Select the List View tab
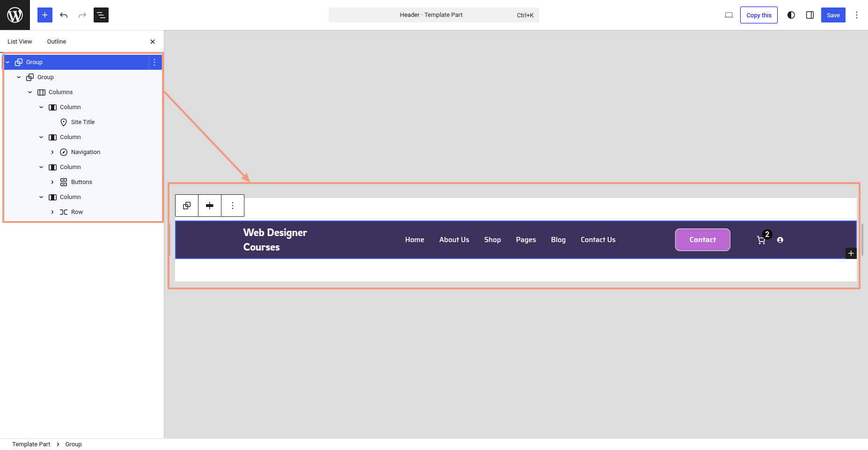Image resolution: width=868 pixels, height=450 pixels. pyautogui.click(x=20, y=42)
